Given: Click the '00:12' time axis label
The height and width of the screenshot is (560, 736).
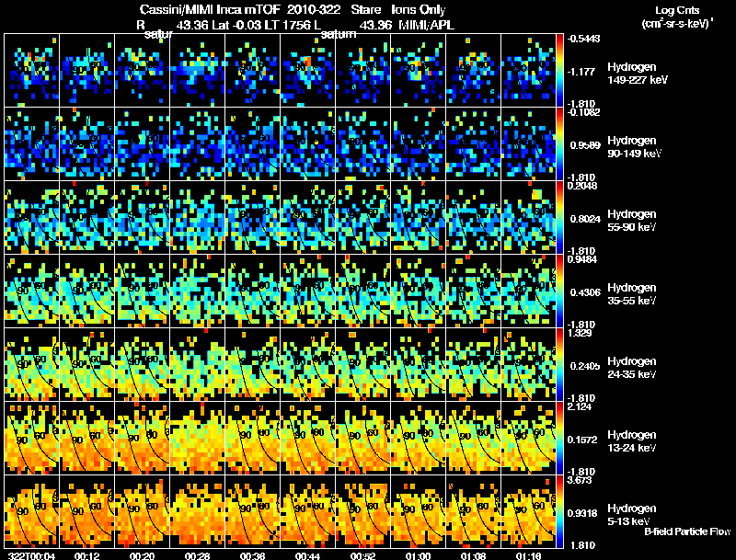Looking at the screenshot, I should [x=86, y=555].
